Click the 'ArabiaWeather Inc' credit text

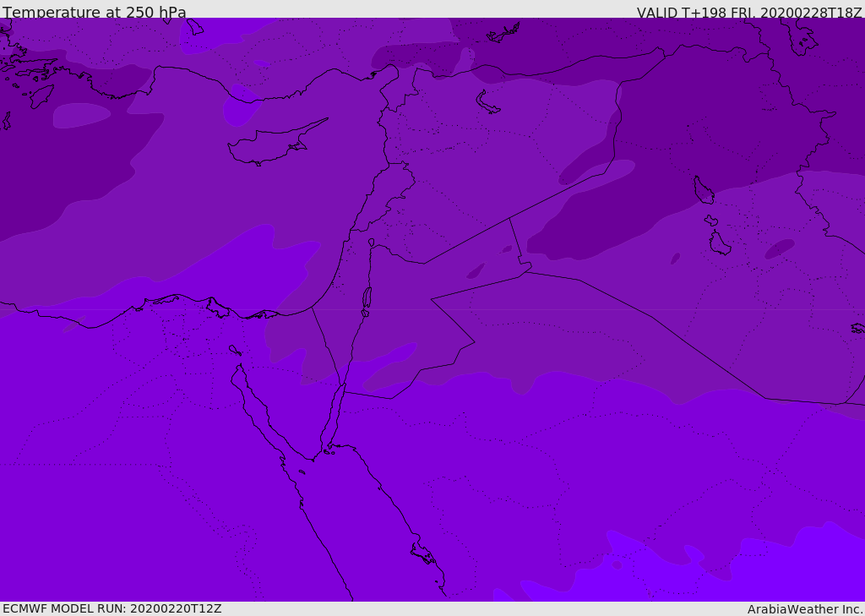pos(804,609)
